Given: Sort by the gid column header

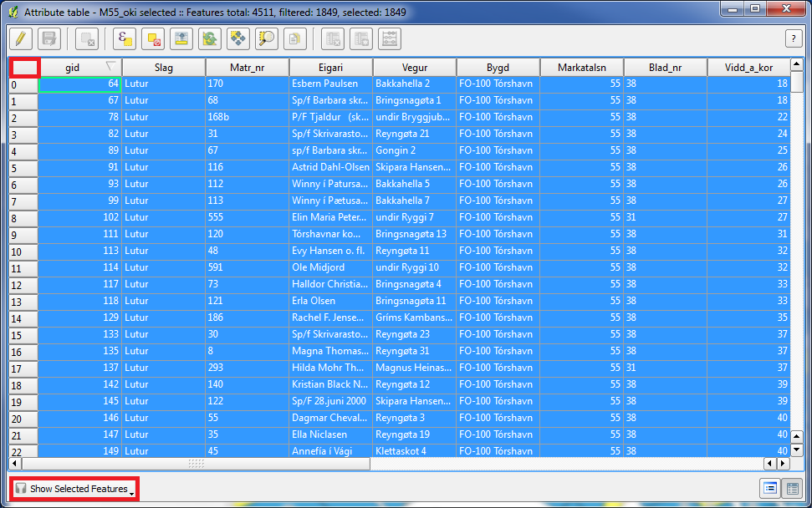Looking at the screenshot, I should tap(80, 67).
